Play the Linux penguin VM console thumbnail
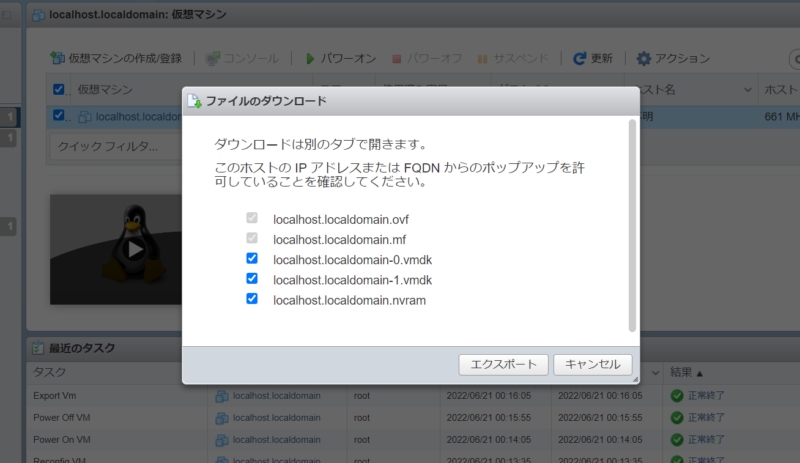Screen dimensions: 800x463 134,248
